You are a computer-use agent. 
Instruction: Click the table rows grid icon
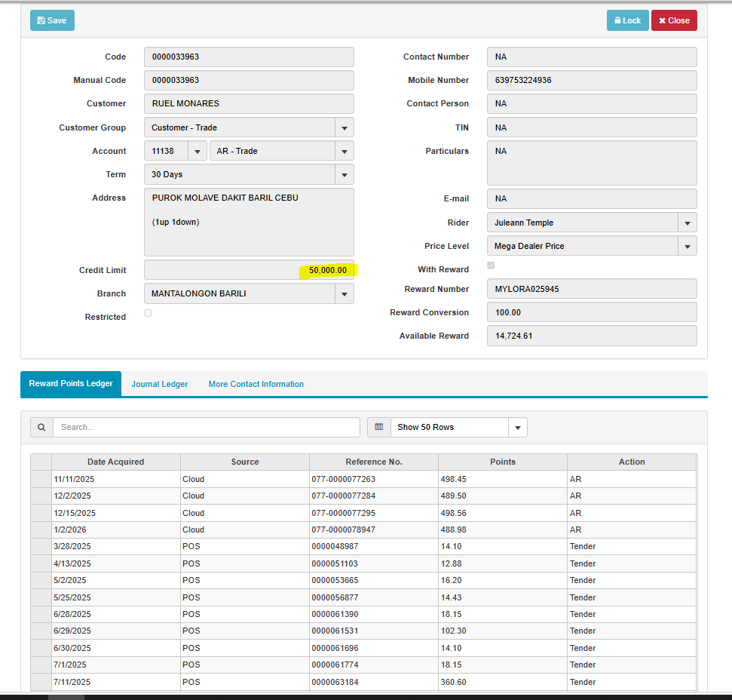tap(378, 427)
